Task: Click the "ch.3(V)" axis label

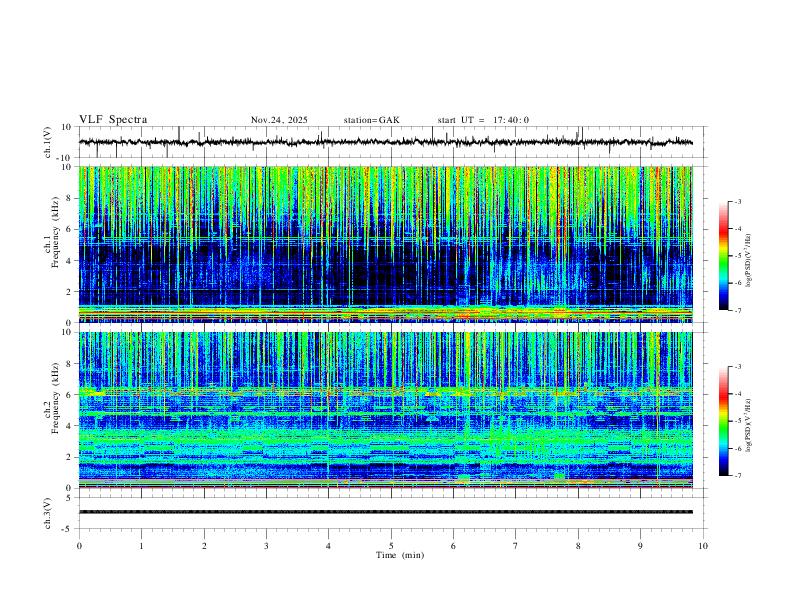Action: pos(48,513)
